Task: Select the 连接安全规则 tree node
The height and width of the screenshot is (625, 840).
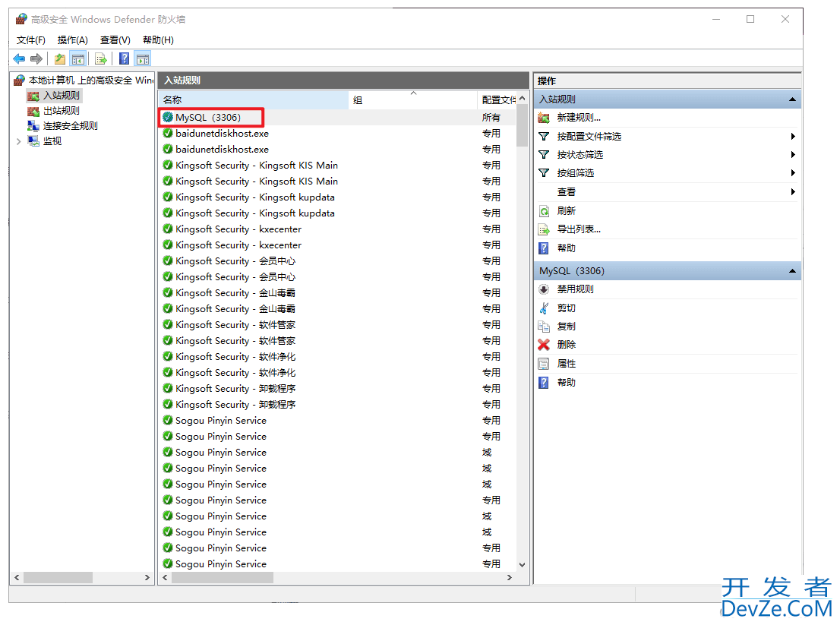Action: coord(70,126)
